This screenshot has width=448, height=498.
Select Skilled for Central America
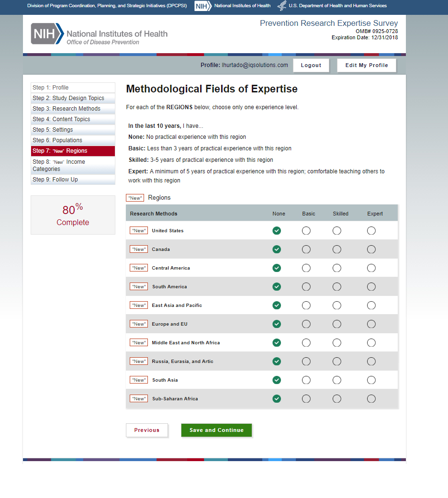[x=337, y=268]
